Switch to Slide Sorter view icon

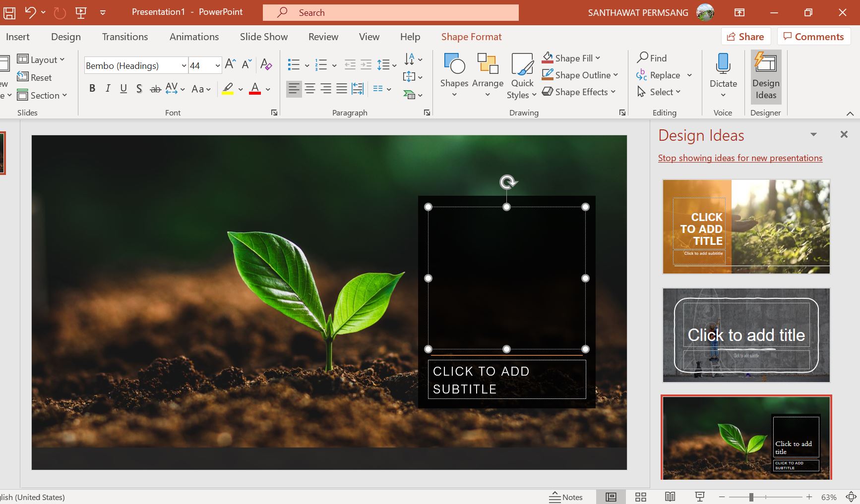(x=641, y=497)
